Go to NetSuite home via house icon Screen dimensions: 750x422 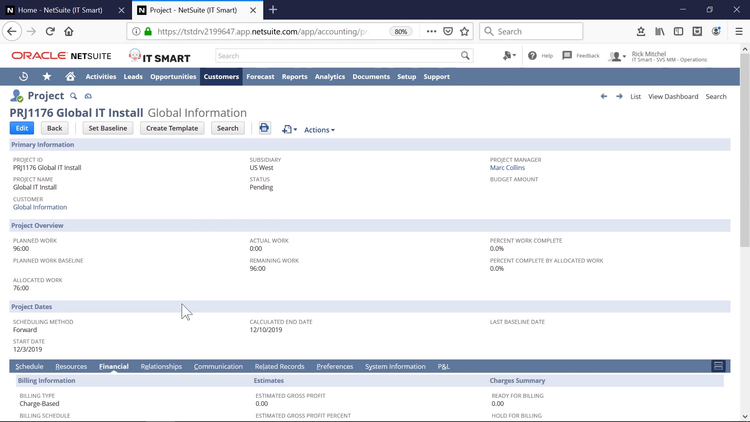pyautogui.click(x=70, y=77)
